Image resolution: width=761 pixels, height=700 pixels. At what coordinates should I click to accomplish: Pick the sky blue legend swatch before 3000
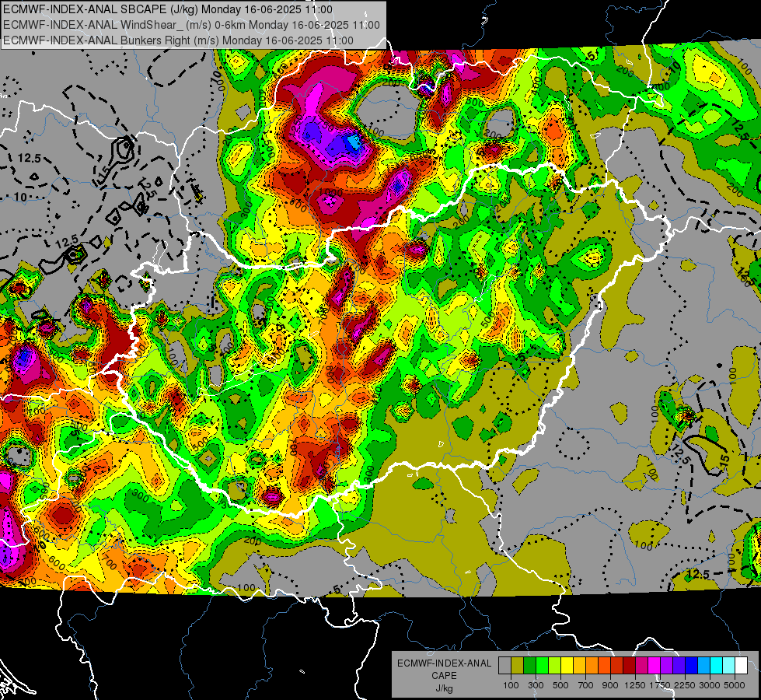click(704, 666)
